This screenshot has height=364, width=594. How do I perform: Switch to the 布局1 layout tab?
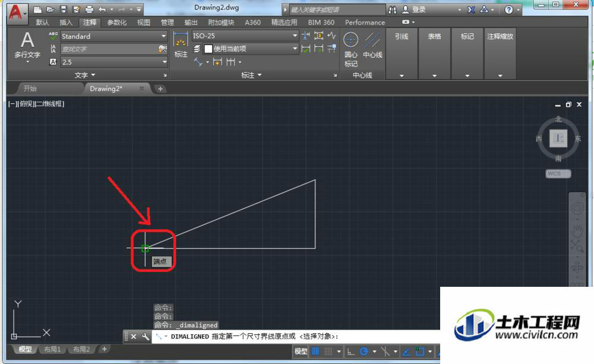point(52,349)
